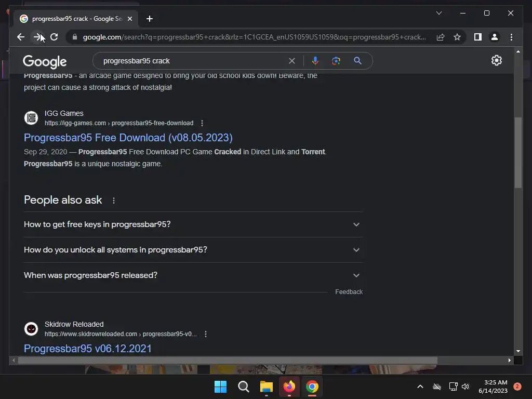Expand "How to get free keys in progressbar95?"
This screenshot has width=532, height=399.
click(193, 224)
